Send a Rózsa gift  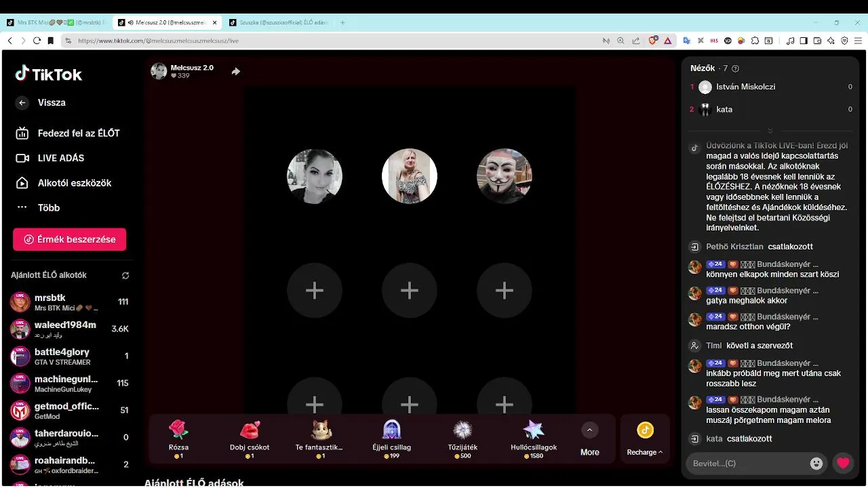point(178,439)
